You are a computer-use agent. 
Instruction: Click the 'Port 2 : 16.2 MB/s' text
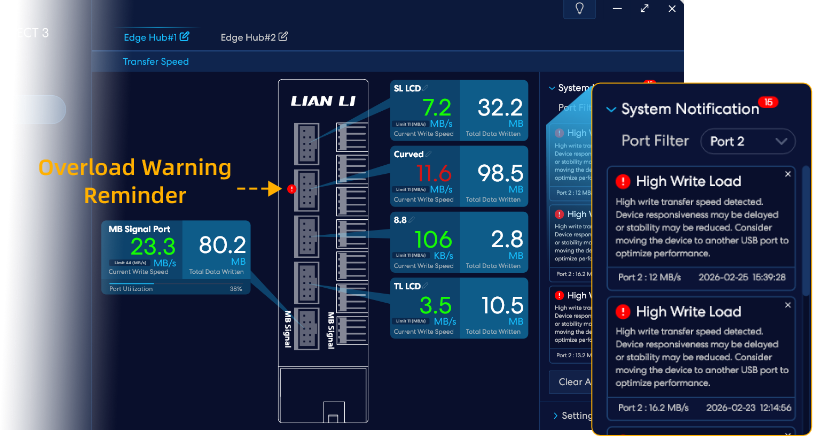point(653,408)
